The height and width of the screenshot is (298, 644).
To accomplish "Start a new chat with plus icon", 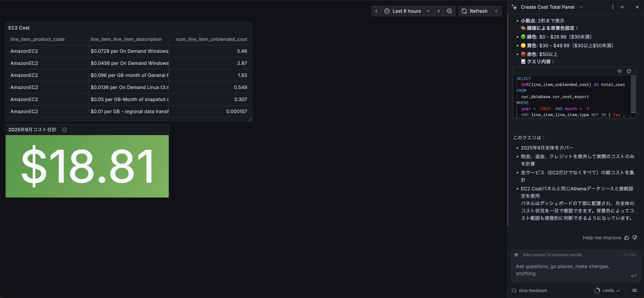I will [x=622, y=7].
